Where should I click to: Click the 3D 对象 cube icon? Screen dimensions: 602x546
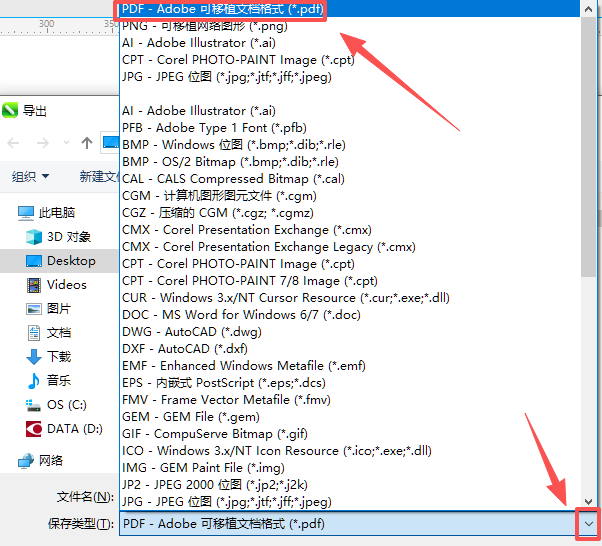pos(34,237)
